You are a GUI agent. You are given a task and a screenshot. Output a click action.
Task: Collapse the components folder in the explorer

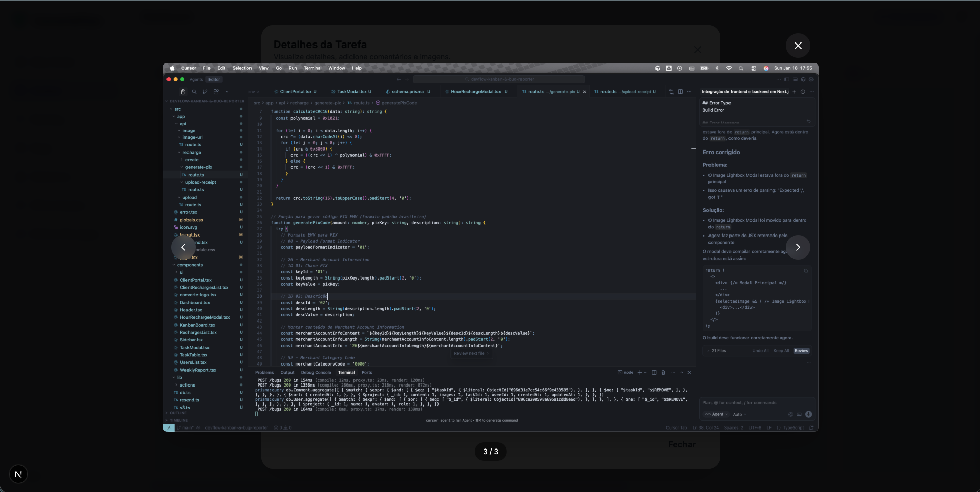pyautogui.click(x=190, y=265)
